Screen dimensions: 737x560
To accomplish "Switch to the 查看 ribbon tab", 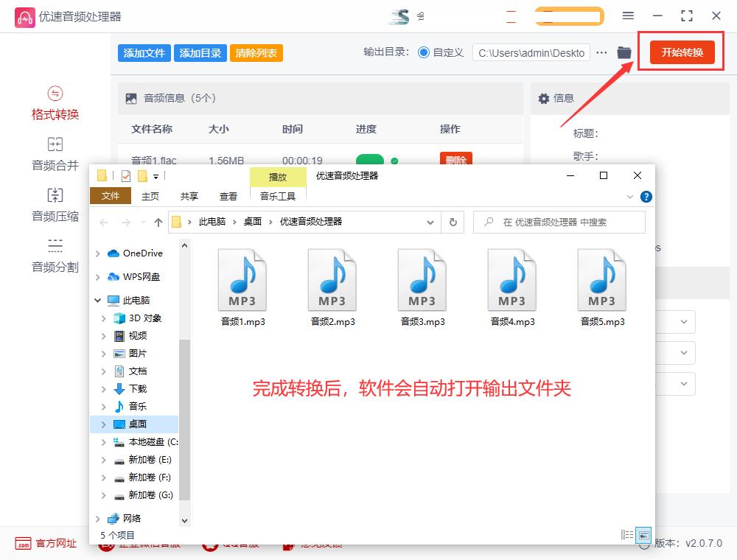I will pos(228,196).
